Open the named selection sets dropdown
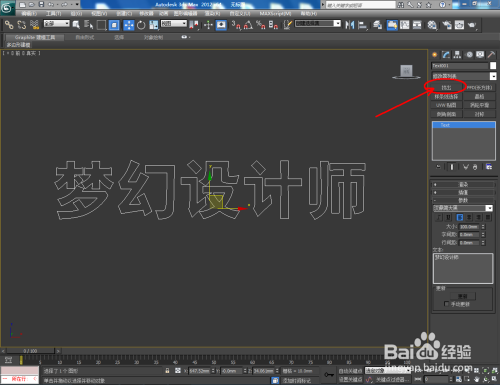500x385 pixels. click(318, 24)
